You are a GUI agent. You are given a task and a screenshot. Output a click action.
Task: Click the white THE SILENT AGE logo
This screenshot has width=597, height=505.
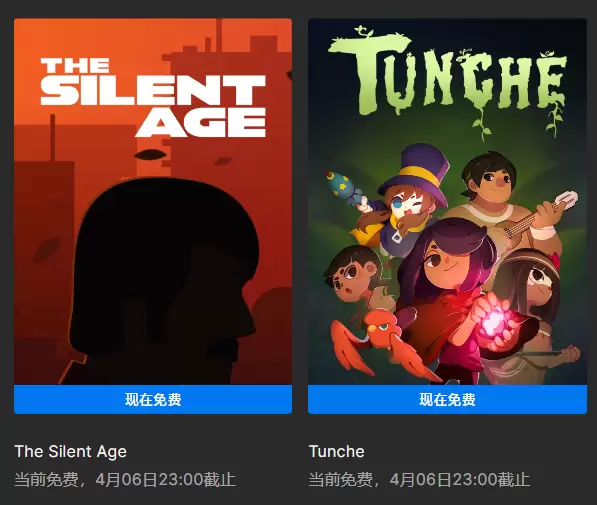point(153,97)
